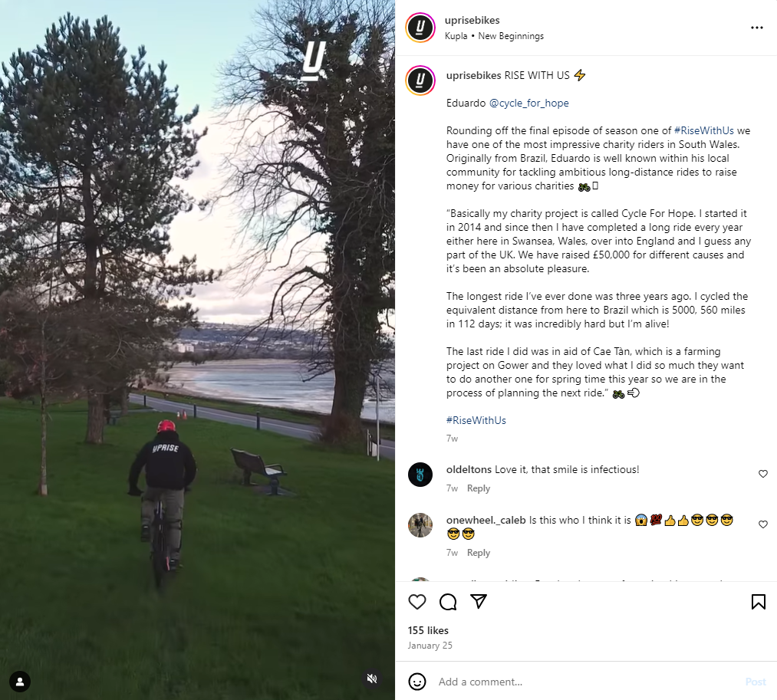Viewport: 777px width, 700px height.
Task: Click the uprisebikes avatar in the header
Action: click(x=420, y=28)
